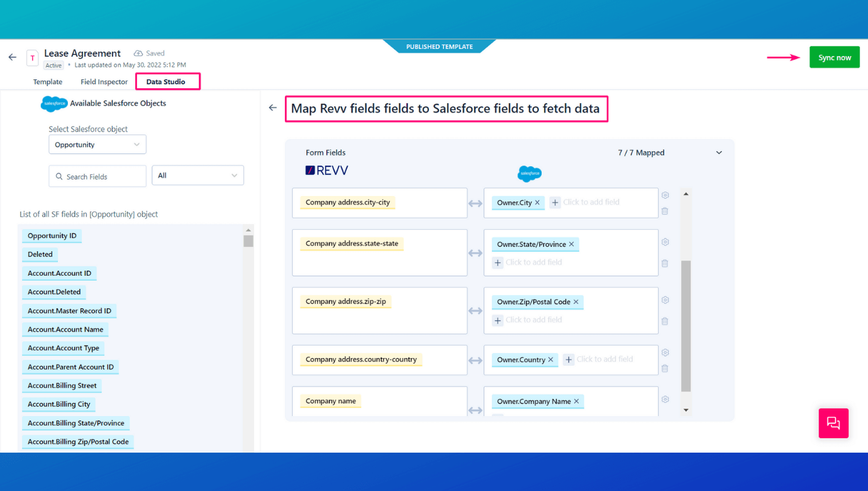Click the Owner.Country chip label
This screenshot has height=491, width=868.
[x=521, y=360]
